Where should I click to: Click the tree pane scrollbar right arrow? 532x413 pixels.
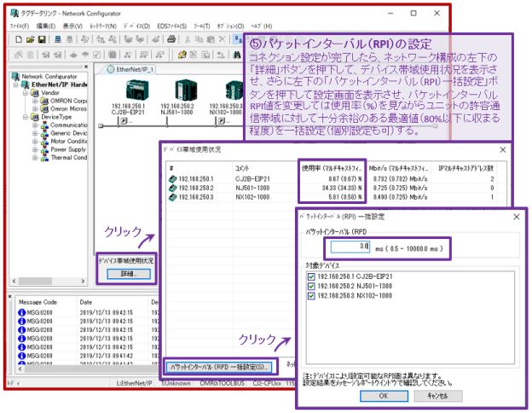[x=83, y=282]
